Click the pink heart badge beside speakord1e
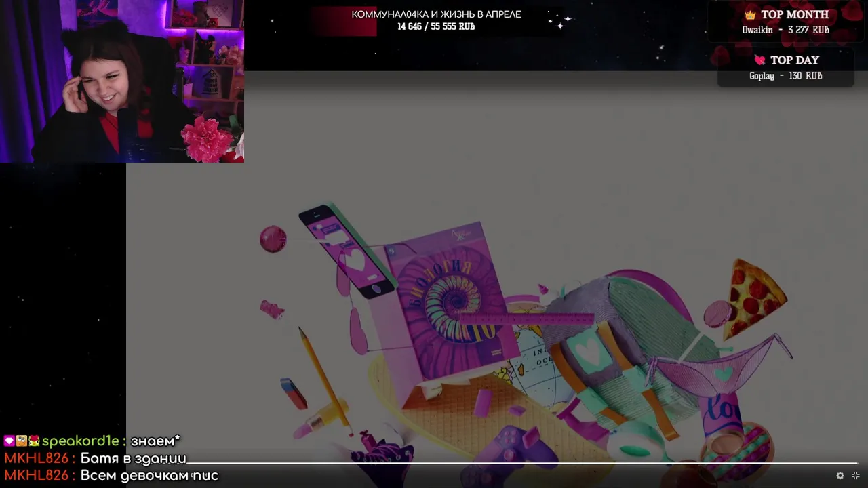This screenshot has height=488, width=868. pos(9,441)
